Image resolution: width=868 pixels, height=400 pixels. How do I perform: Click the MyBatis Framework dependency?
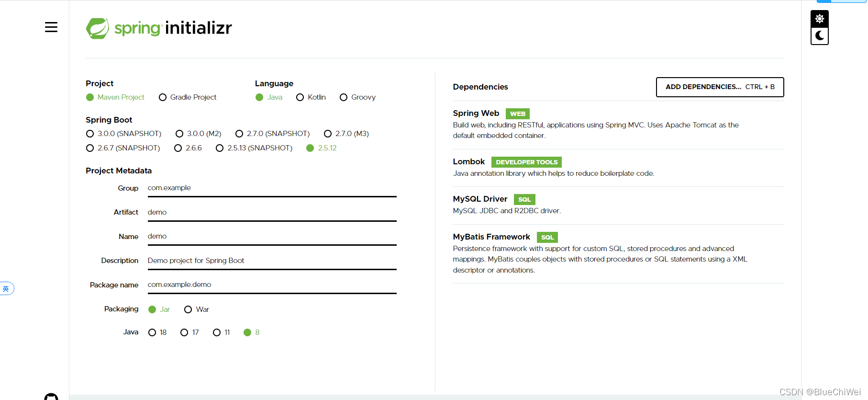pyautogui.click(x=618, y=253)
